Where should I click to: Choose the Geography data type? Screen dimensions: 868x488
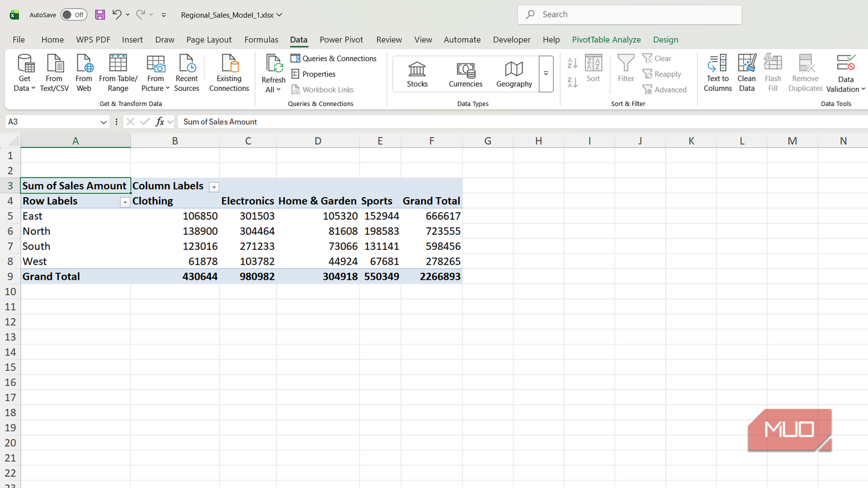[x=514, y=74]
